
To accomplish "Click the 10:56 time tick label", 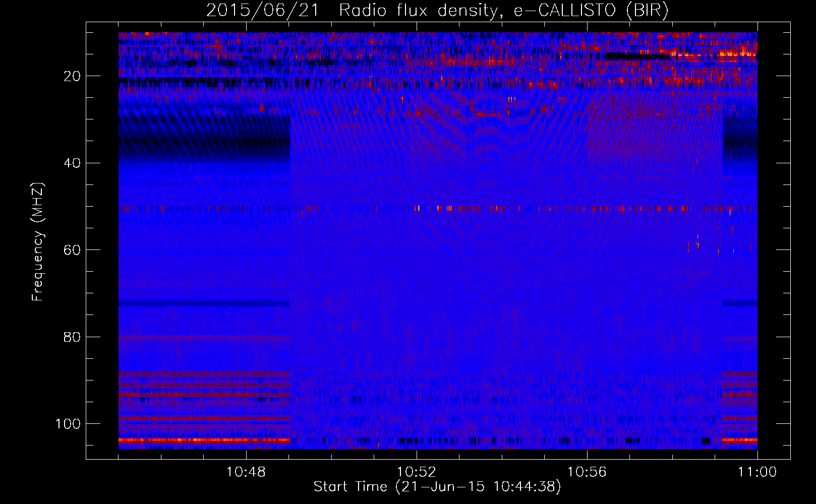I will (587, 472).
